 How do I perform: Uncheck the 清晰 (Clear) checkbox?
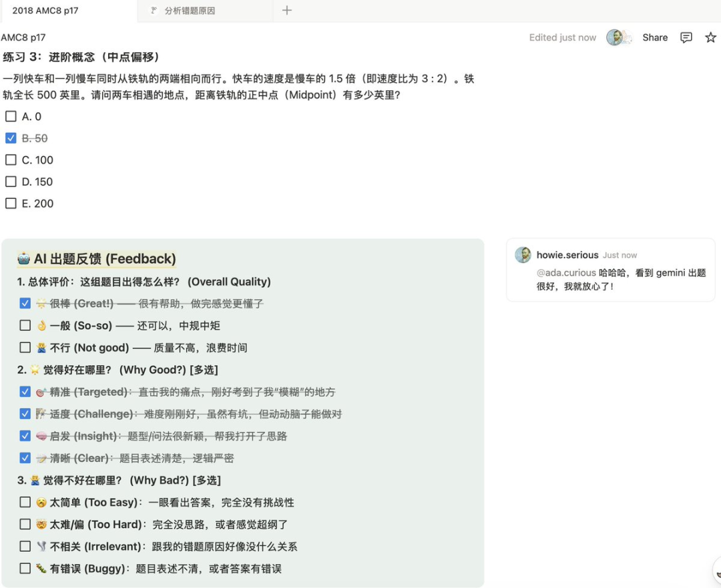coord(25,458)
